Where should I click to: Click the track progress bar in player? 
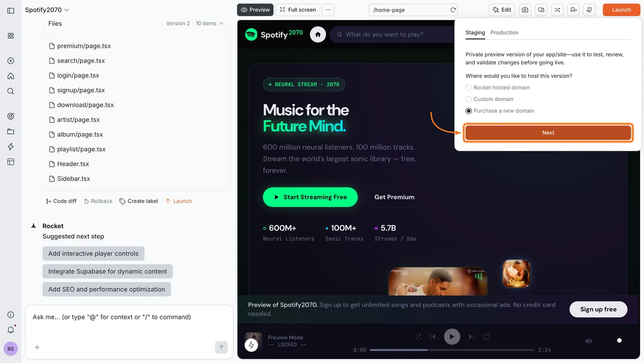pyautogui.click(x=452, y=350)
